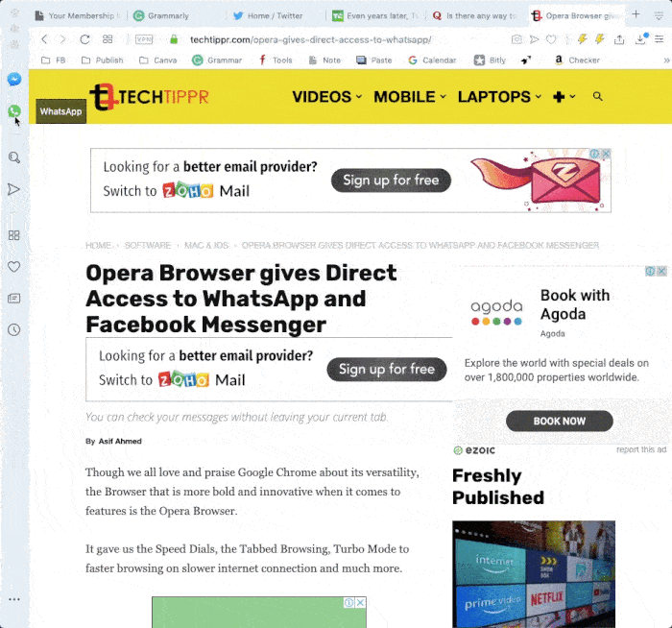View site security via the green lock
The width and height of the screenshot is (672, 628).
174,39
